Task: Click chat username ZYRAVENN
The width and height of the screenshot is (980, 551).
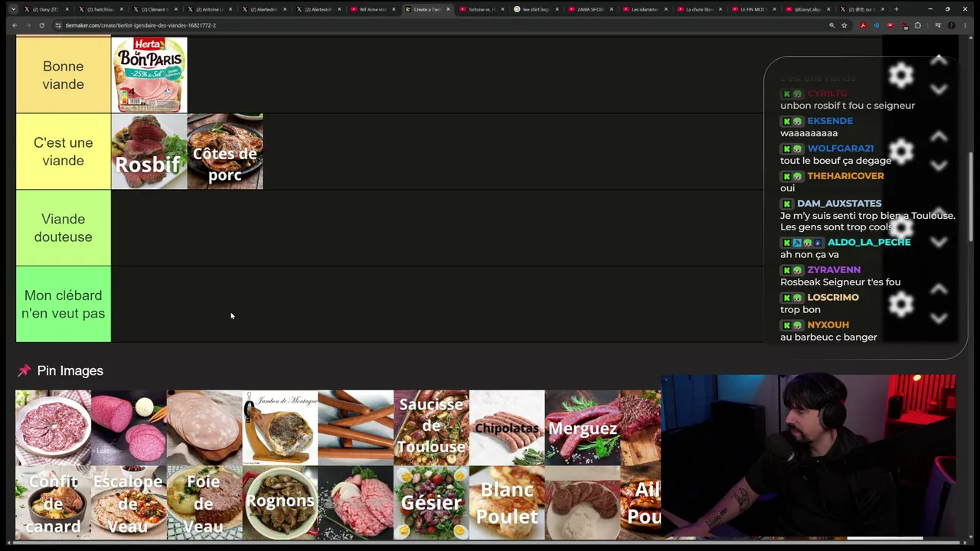Action: click(834, 269)
